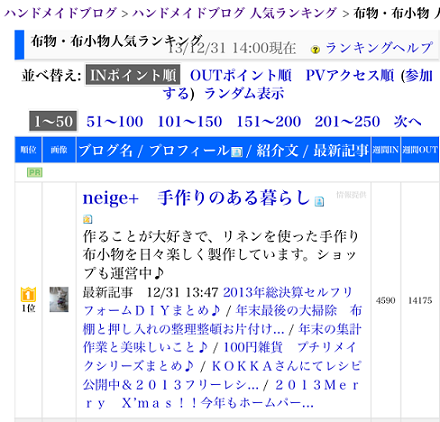This screenshot has width=440, height=422.
Task: Open the neige+ blog thumbnail image
Action: [59, 299]
